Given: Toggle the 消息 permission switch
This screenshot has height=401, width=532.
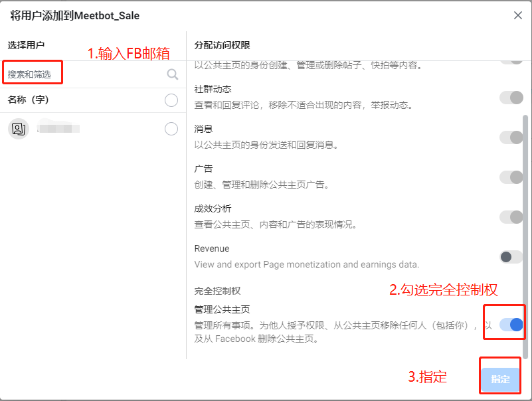Looking at the screenshot, I should tap(511, 137).
